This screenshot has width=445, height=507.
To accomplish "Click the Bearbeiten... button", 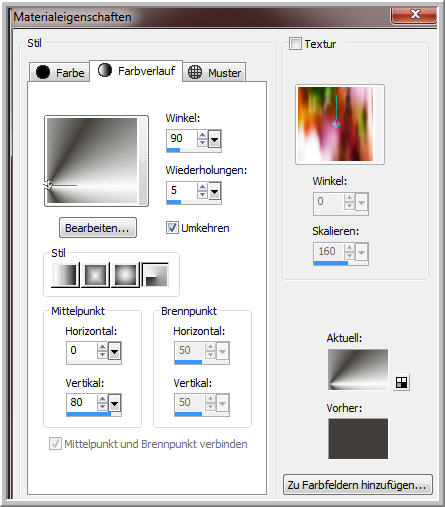I will tap(98, 228).
